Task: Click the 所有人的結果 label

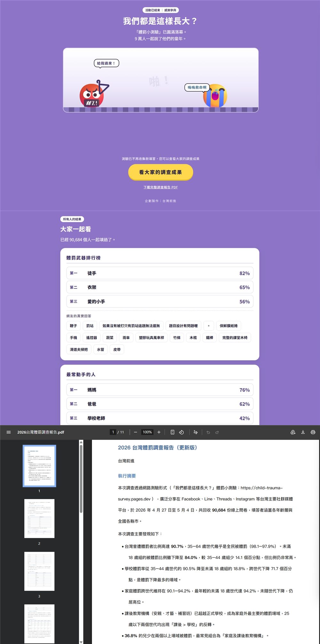Action: pyautogui.click(x=72, y=219)
